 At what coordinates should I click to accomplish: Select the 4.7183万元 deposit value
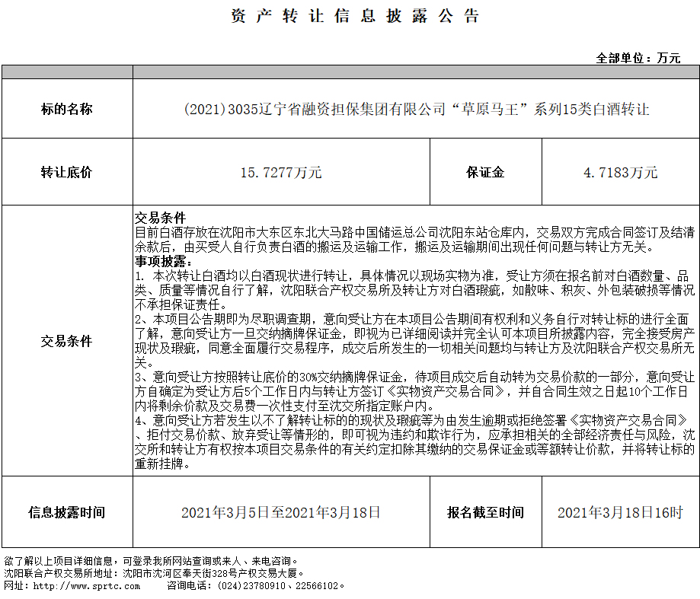click(620, 173)
